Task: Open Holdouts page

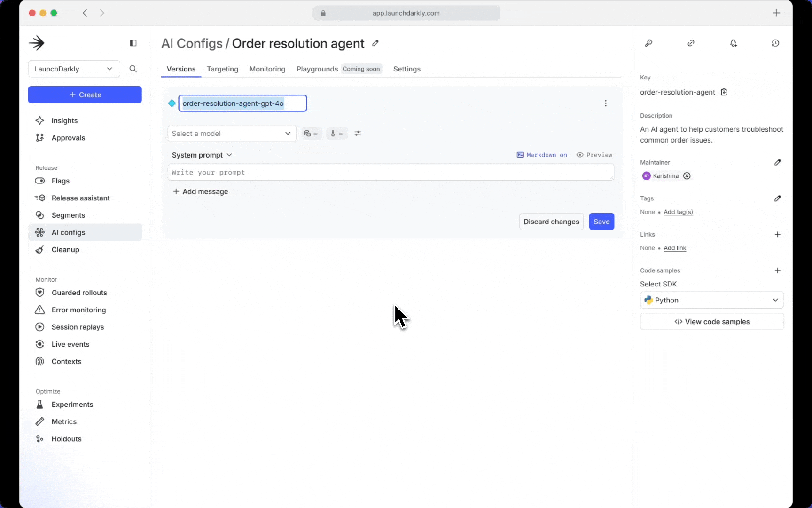Action: [x=85, y=439]
